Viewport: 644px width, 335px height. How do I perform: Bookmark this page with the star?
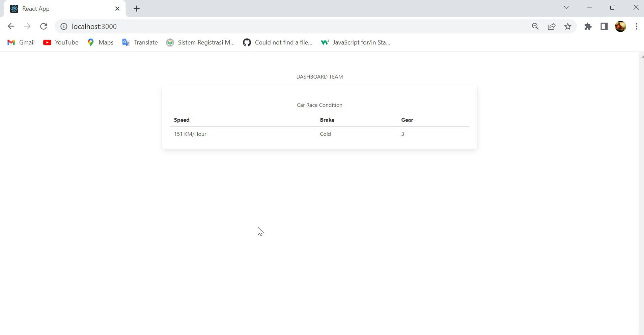pyautogui.click(x=568, y=26)
